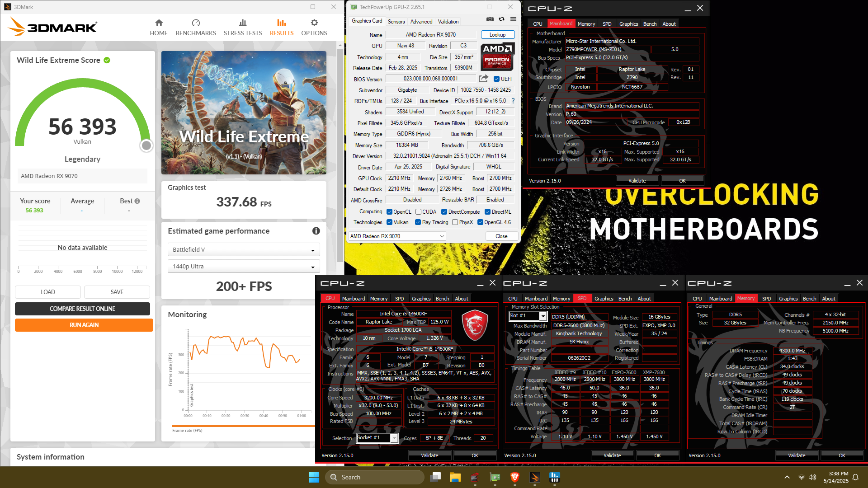This screenshot has width=868, height=488.
Task: Open the Bench tab in the top CPU-Z window
Action: click(650, 24)
